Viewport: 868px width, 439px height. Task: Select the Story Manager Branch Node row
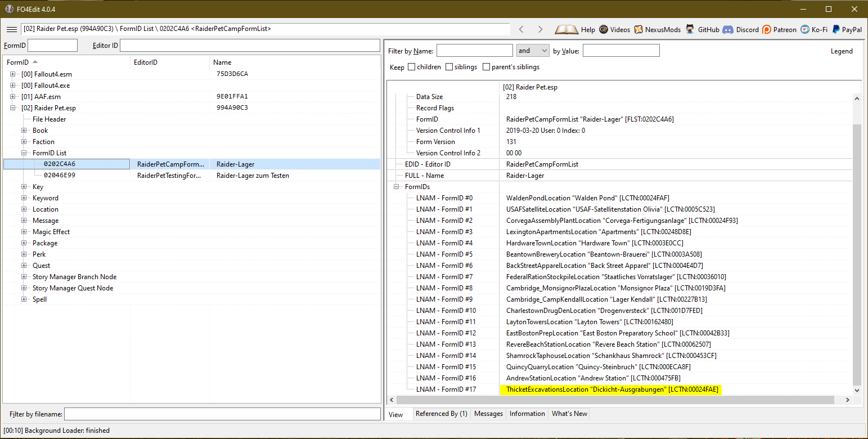pyautogui.click(x=74, y=277)
